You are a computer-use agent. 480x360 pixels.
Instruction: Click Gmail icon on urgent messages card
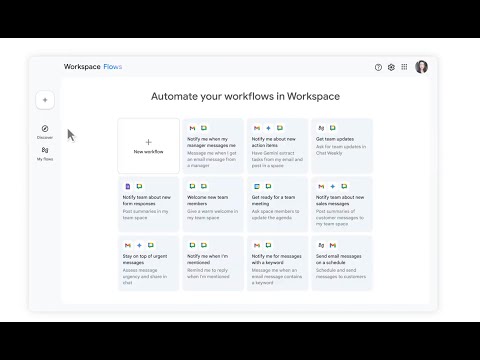click(x=128, y=245)
